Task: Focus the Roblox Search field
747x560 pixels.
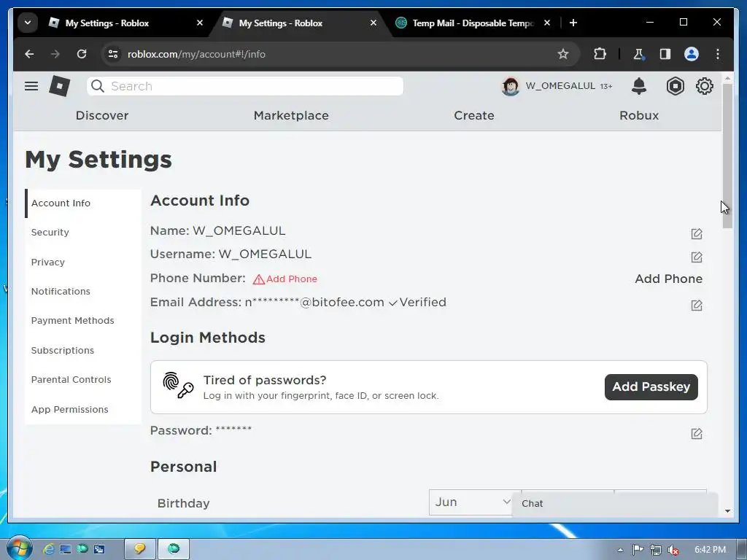Action: (245, 86)
